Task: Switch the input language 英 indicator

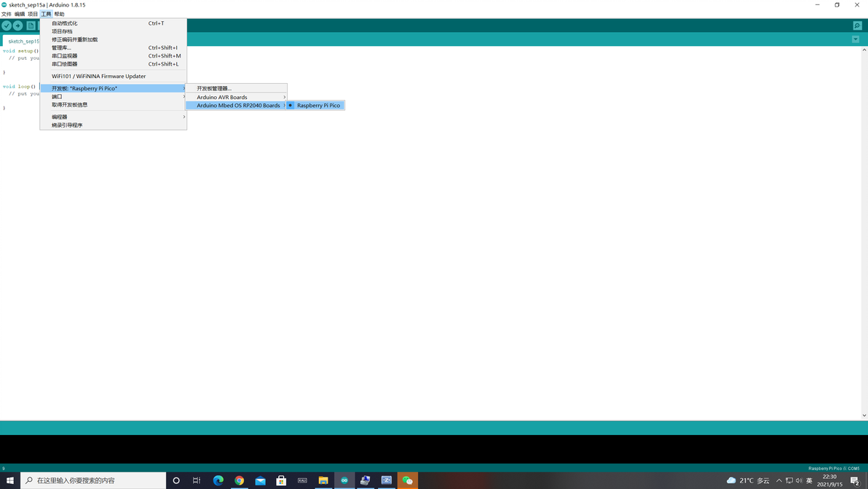Action: (809, 480)
